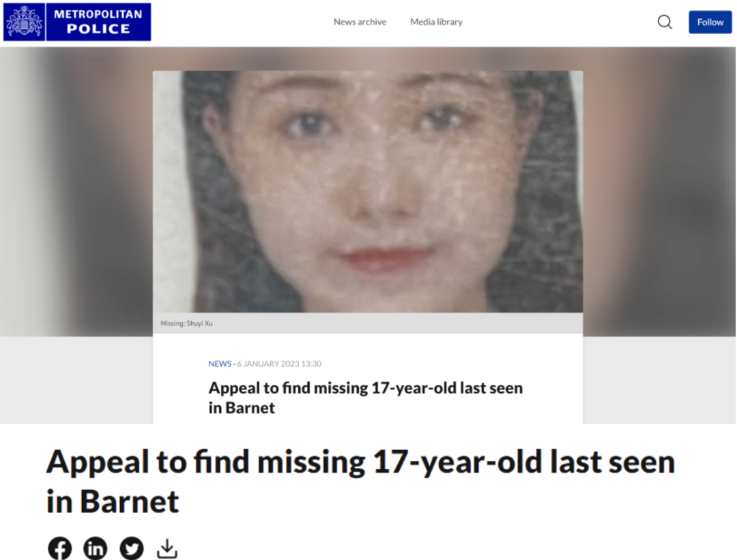Click the missing person photo
The width and height of the screenshot is (737, 560).
click(x=368, y=192)
